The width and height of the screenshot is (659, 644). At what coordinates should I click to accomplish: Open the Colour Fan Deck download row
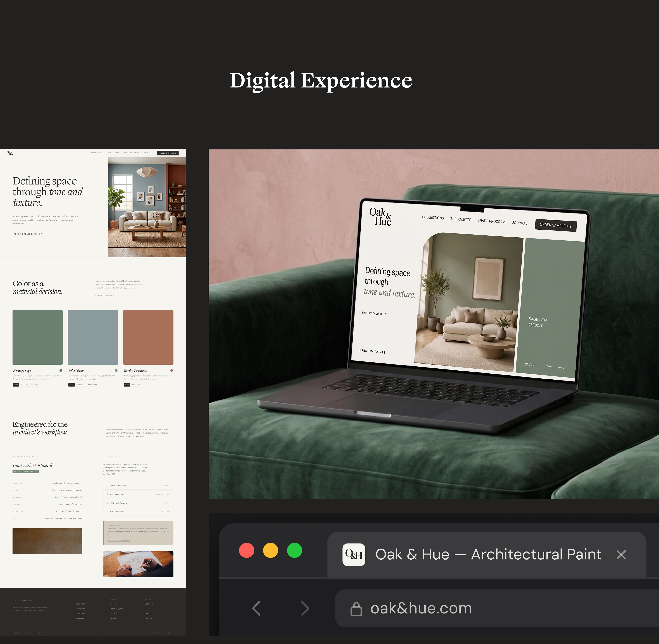tap(138, 511)
